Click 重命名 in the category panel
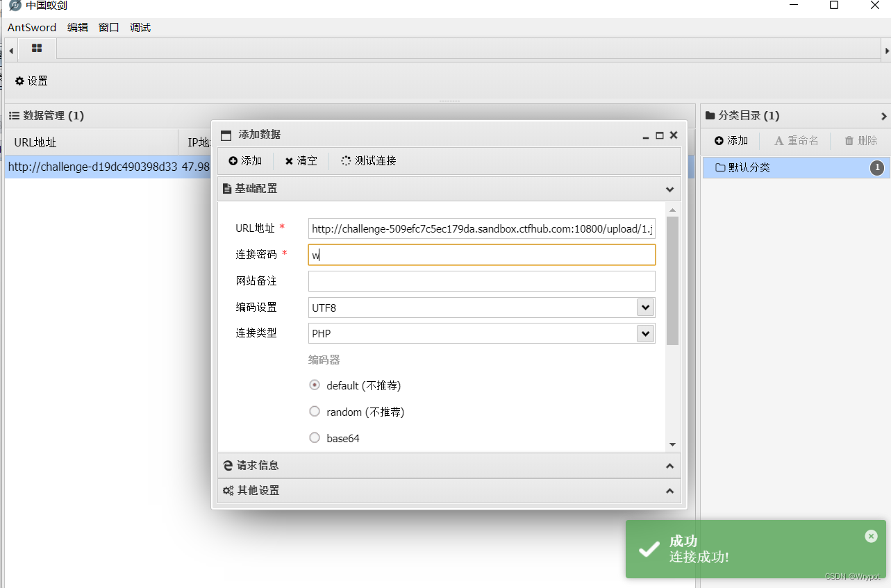 coord(797,141)
